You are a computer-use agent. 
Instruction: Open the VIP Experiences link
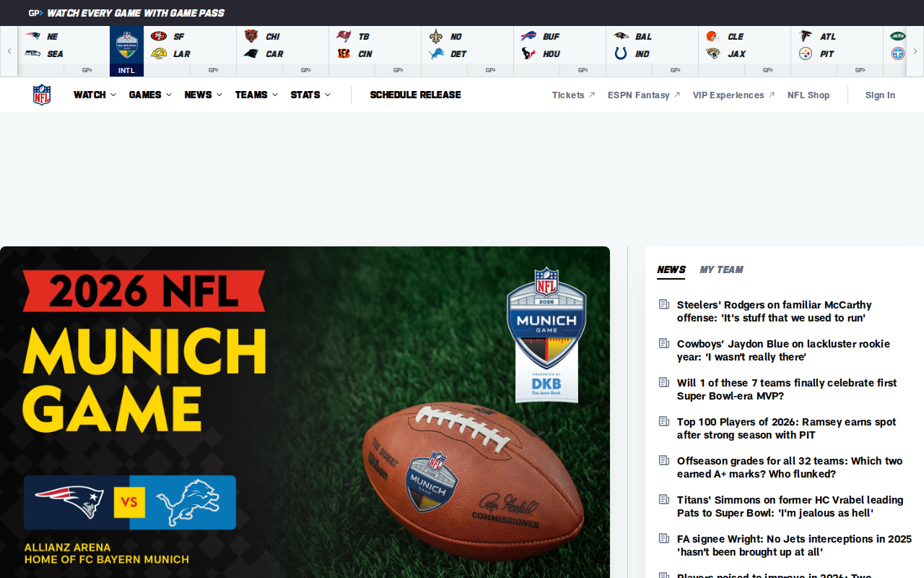[x=733, y=95]
